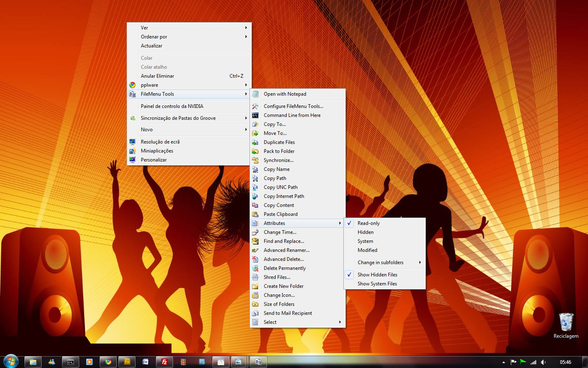
Task: Click the system clock showing 05:46
Action: tap(566, 362)
